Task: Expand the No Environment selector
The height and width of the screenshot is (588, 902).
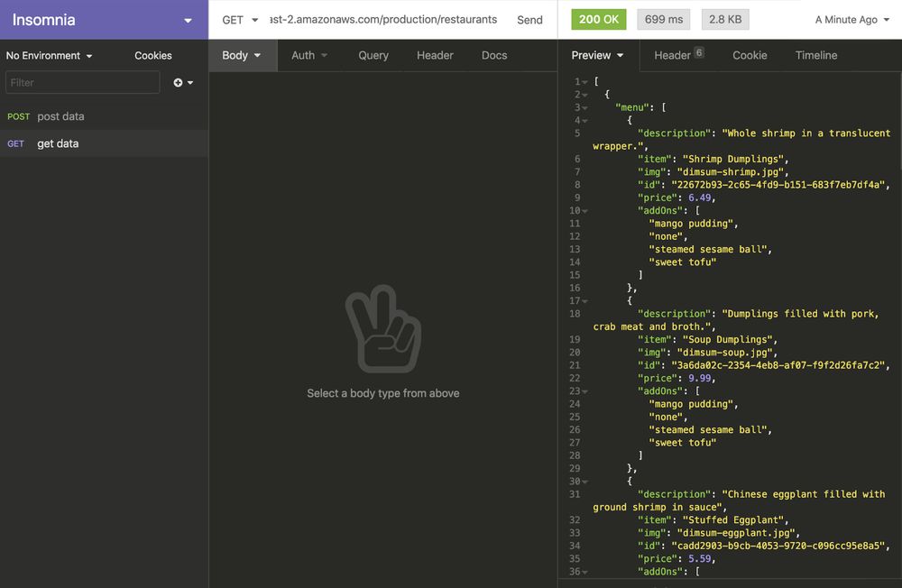Action: (x=49, y=56)
